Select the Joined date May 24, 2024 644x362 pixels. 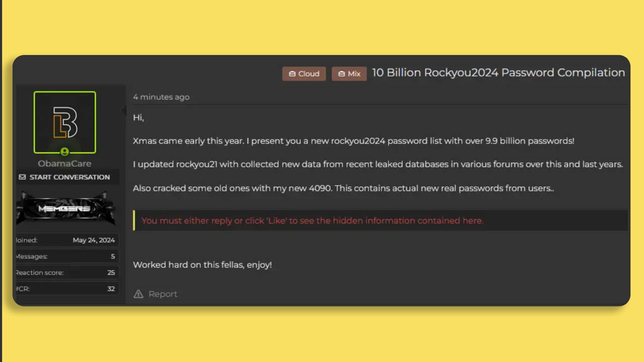[x=94, y=240]
